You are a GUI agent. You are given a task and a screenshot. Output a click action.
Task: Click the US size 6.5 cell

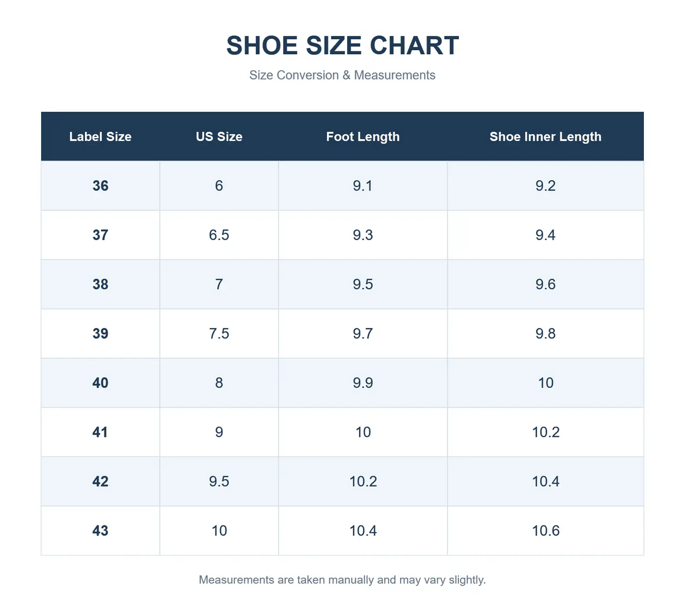tap(219, 235)
